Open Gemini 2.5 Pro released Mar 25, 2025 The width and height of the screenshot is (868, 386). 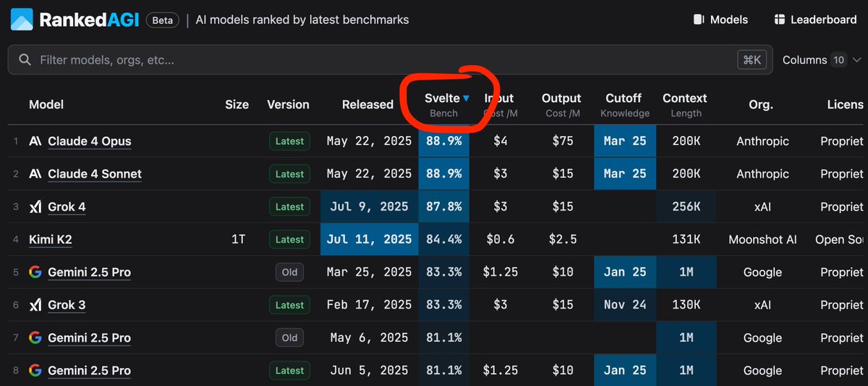click(89, 272)
